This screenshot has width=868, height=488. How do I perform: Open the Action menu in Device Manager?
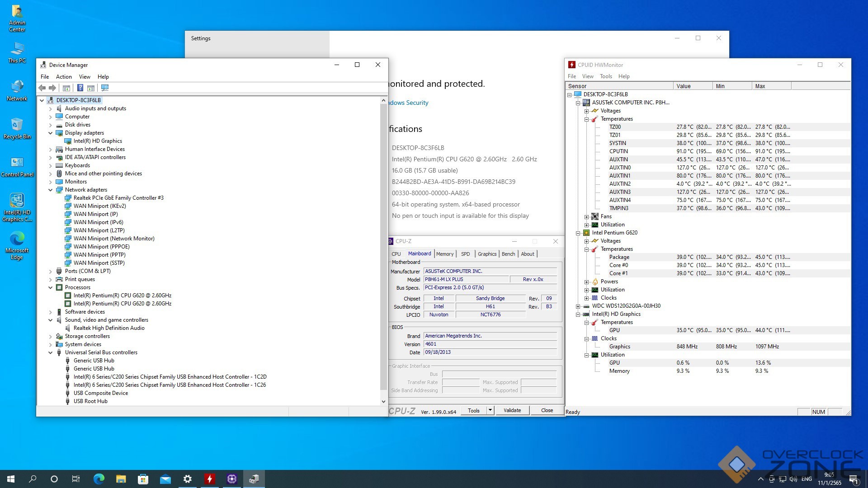[64, 77]
